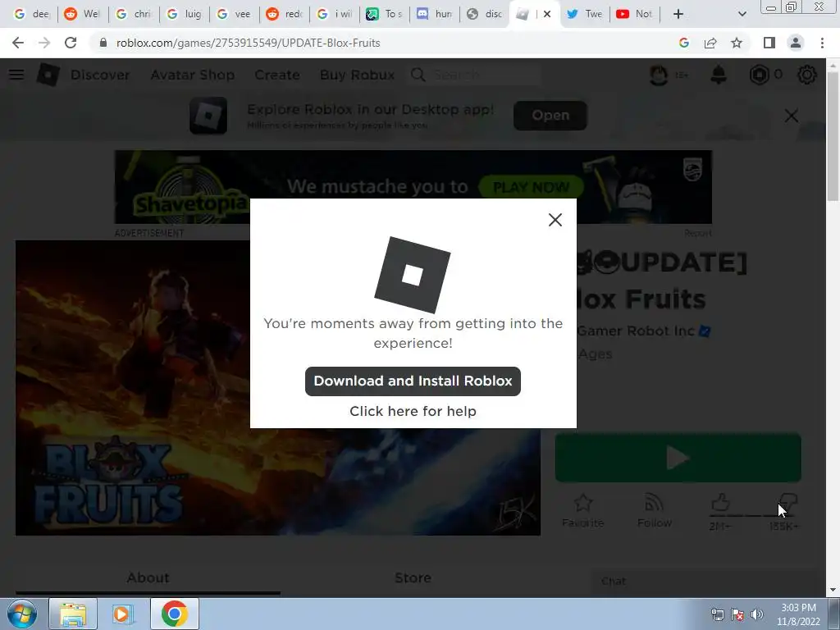Screen dimensions: 840x630
Task: Open the network tray icon
Action: click(x=717, y=614)
